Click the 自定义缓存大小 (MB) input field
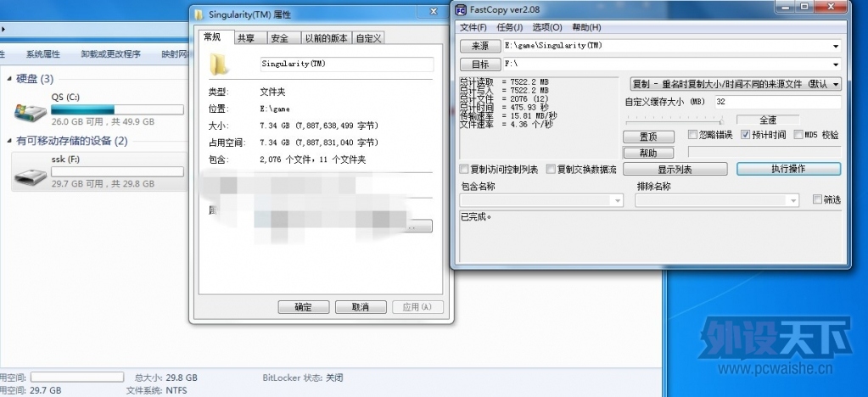The width and height of the screenshot is (868, 397). pyautogui.click(x=778, y=102)
